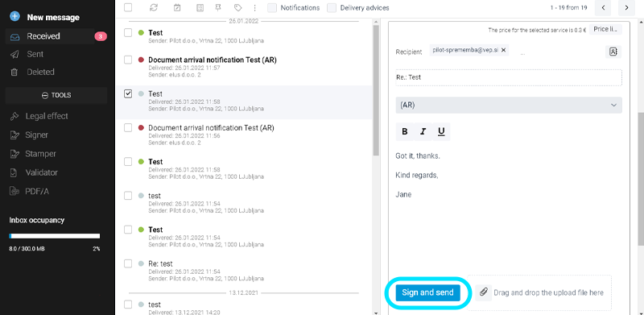Check the Re: test message checkbox
Screen dimensions: 644x315
click(x=128, y=263)
